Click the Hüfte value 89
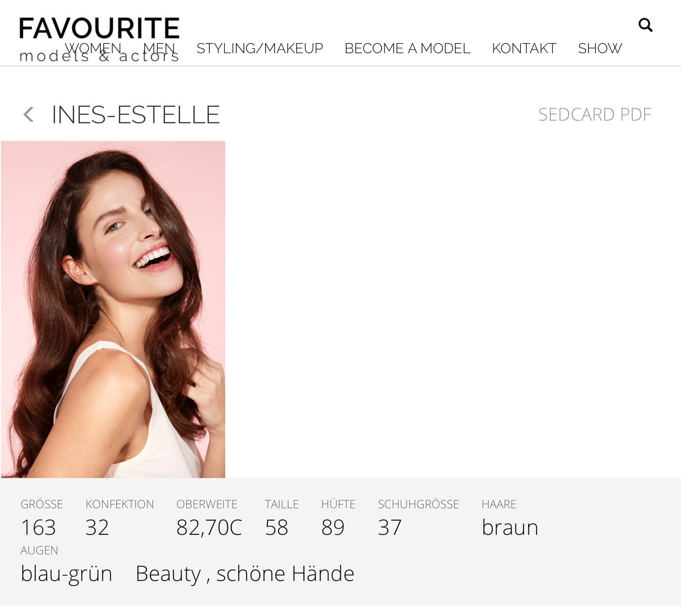The image size is (681, 616). (x=333, y=527)
